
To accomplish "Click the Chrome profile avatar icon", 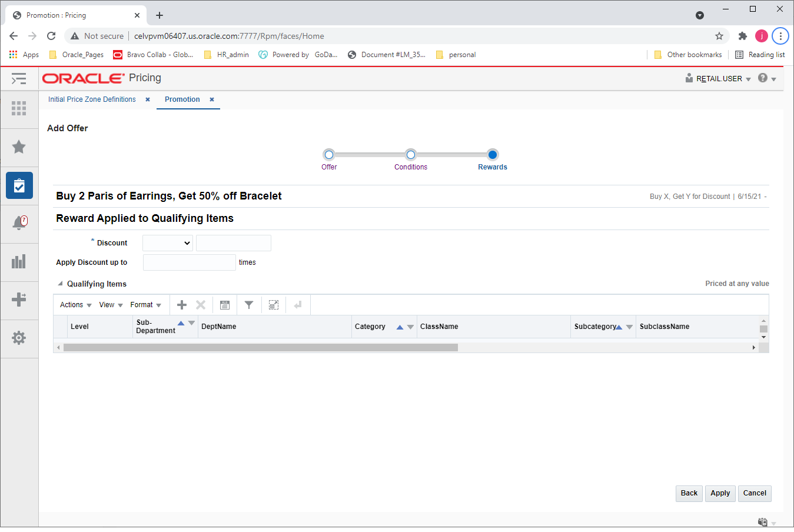I will pos(762,36).
